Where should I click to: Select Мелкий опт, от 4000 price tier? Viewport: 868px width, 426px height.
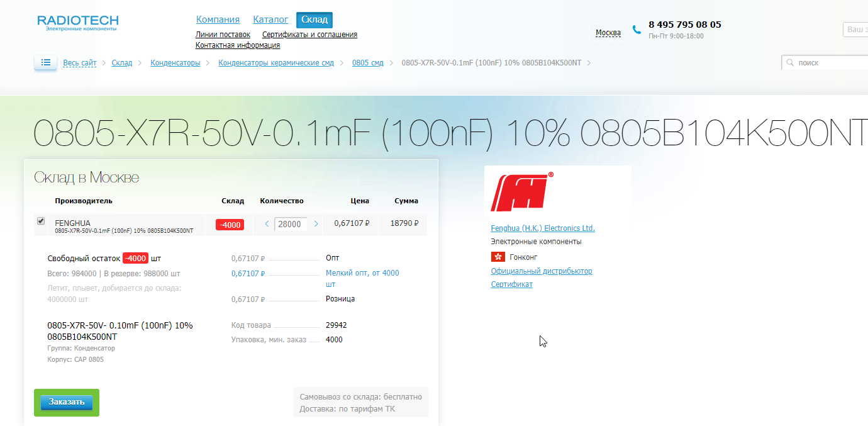(x=362, y=273)
